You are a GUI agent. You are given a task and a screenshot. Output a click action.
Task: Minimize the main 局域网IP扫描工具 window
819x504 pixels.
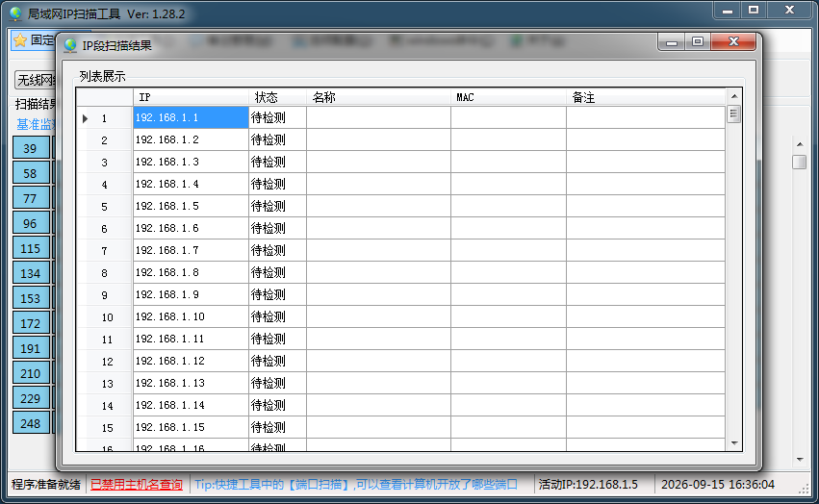coord(728,11)
